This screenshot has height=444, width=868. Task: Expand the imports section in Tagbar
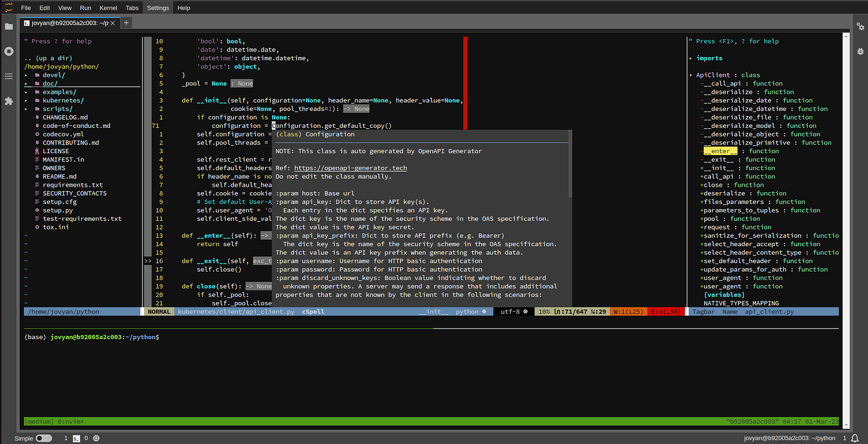[691, 58]
